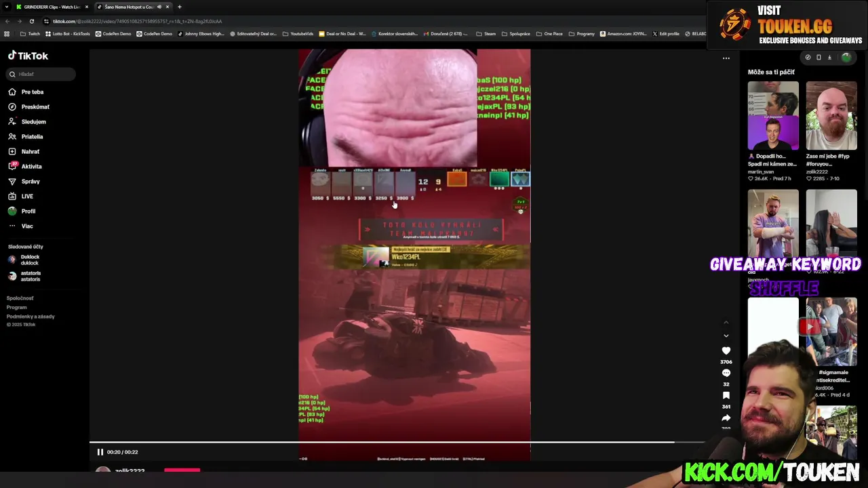Open Steam bookmark folder
This screenshot has height=488, width=868.
[486, 34]
